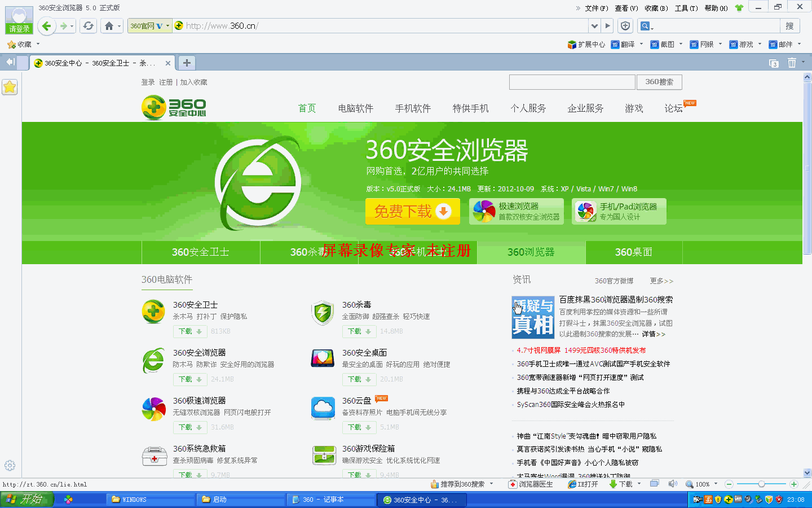Open the 文件(F) menu
This screenshot has height=508, width=812.
597,8
